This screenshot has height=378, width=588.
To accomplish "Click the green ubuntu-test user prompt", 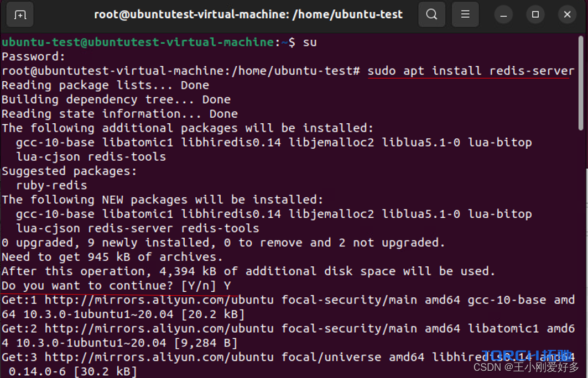I will tap(138, 42).
